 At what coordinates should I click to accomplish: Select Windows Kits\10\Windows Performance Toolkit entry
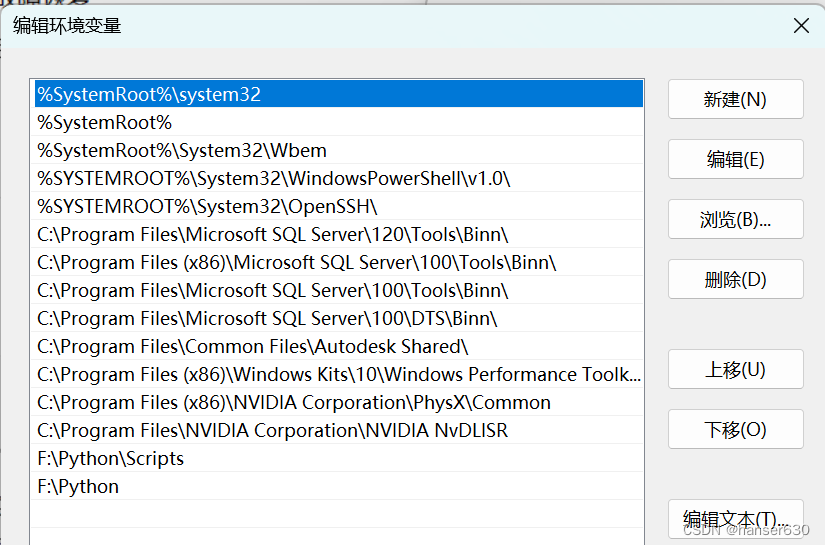pyautogui.click(x=339, y=374)
